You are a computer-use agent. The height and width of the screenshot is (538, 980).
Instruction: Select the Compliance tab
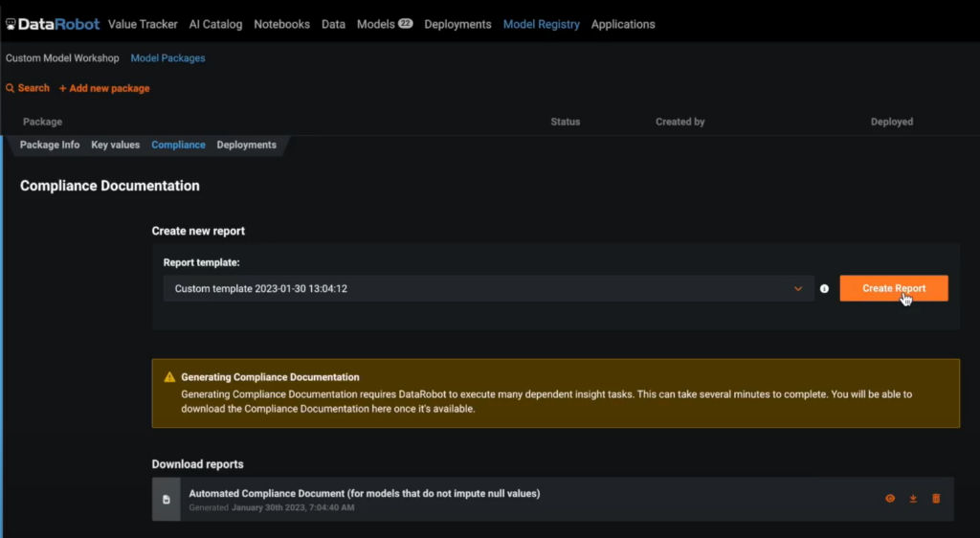178,145
